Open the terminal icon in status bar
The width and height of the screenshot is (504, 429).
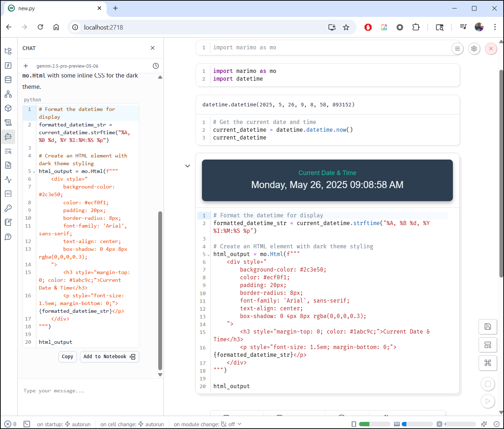(27, 424)
